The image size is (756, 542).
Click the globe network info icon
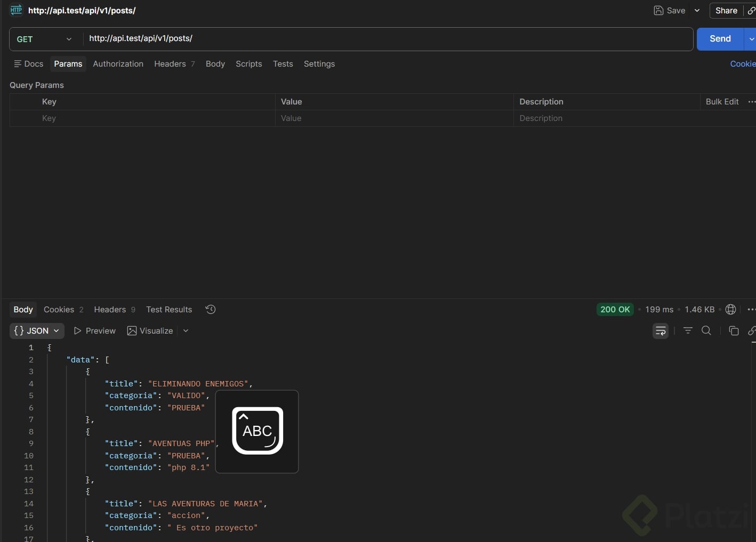click(731, 310)
